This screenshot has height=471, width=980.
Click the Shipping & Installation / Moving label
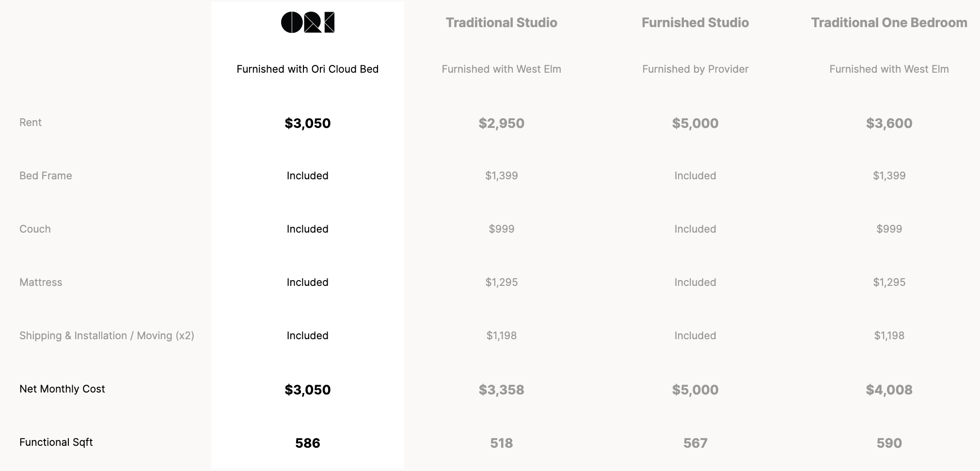(107, 336)
